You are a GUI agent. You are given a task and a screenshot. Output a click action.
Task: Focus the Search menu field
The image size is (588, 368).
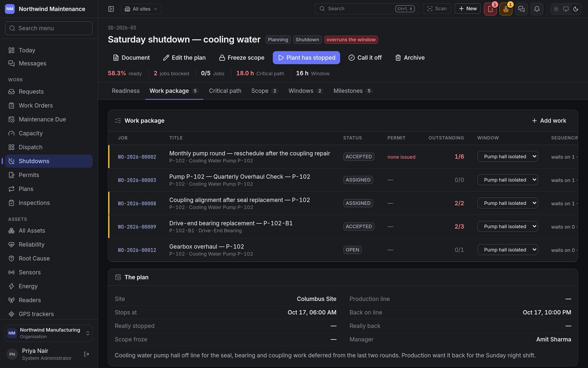[49, 28]
